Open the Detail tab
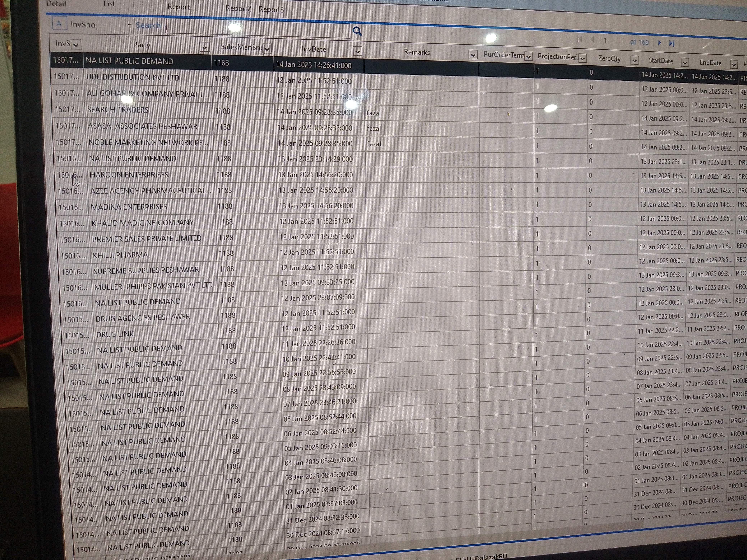This screenshot has height=560, width=747. (x=56, y=4)
